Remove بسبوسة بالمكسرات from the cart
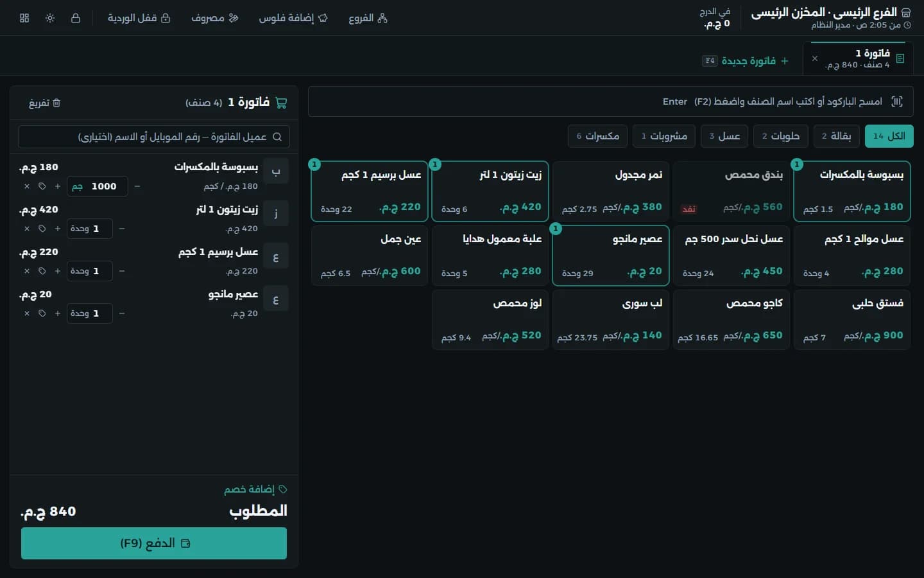Image resolution: width=924 pixels, height=578 pixels. coord(27,186)
